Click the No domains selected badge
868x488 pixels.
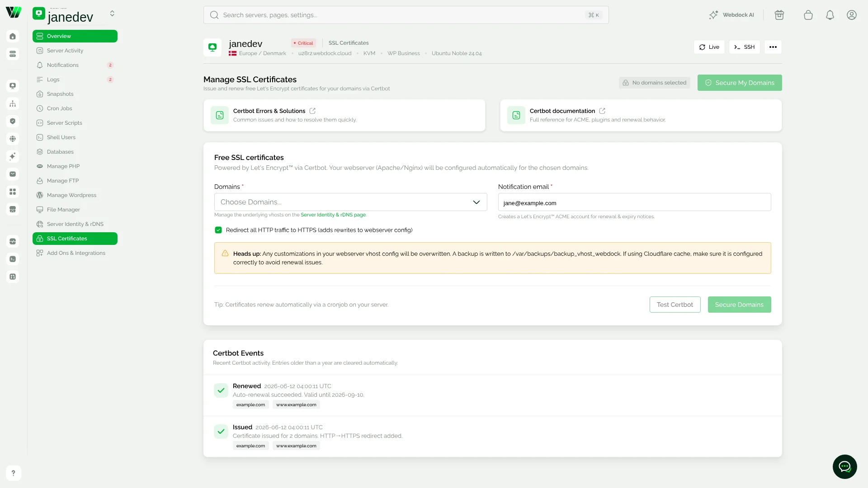coord(654,83)
